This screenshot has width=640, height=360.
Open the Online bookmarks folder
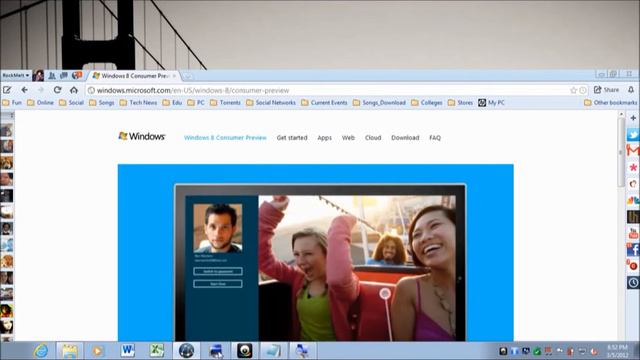(x=40, y=103)
